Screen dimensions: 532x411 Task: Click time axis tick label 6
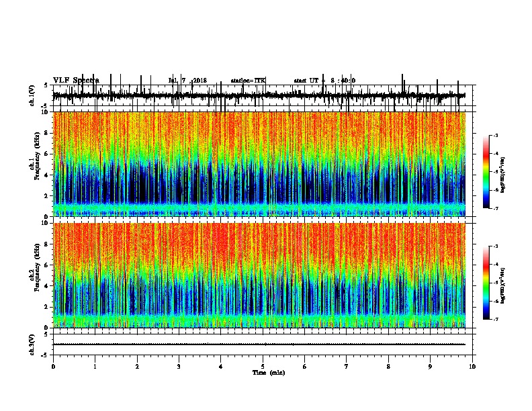click(x=305, y=367)
